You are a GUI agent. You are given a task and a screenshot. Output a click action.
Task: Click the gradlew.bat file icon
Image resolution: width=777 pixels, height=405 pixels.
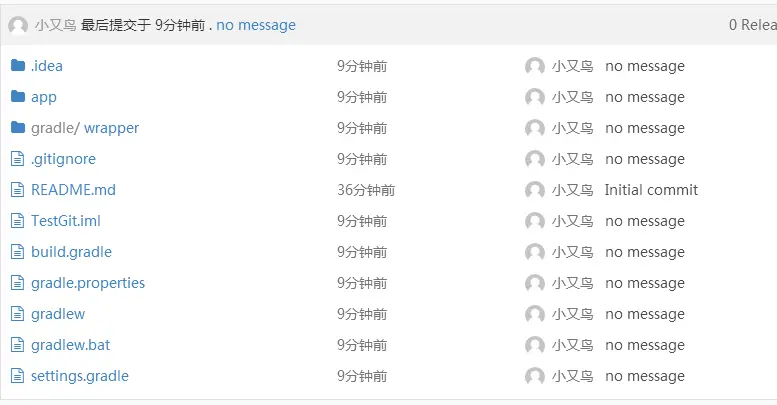tap(17, 345)
